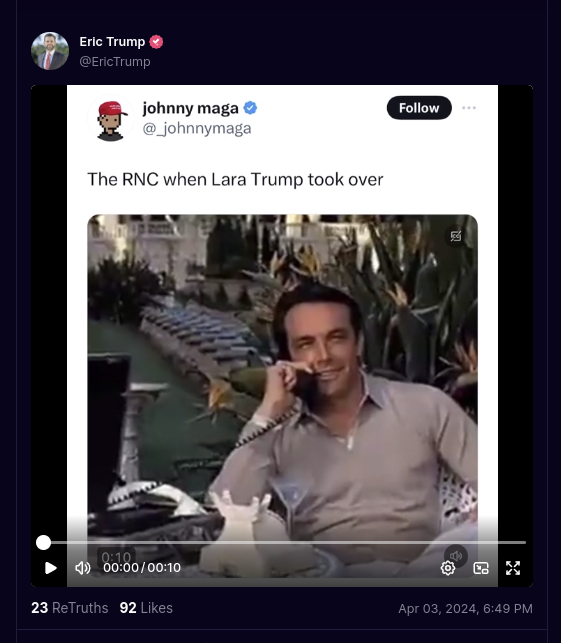Screen dimensions: 561x643
Task: Click the red verified badge next to Eric Trump
Action: (x=156, y=42)
